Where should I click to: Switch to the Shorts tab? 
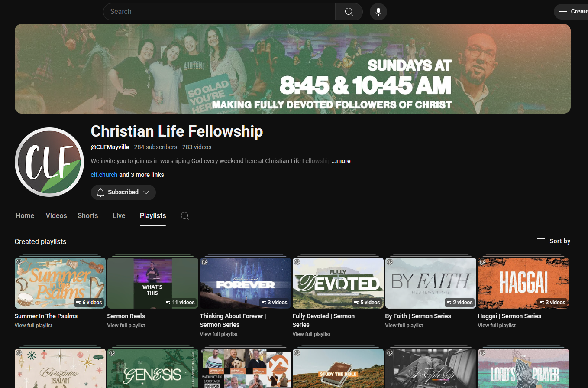88,215
